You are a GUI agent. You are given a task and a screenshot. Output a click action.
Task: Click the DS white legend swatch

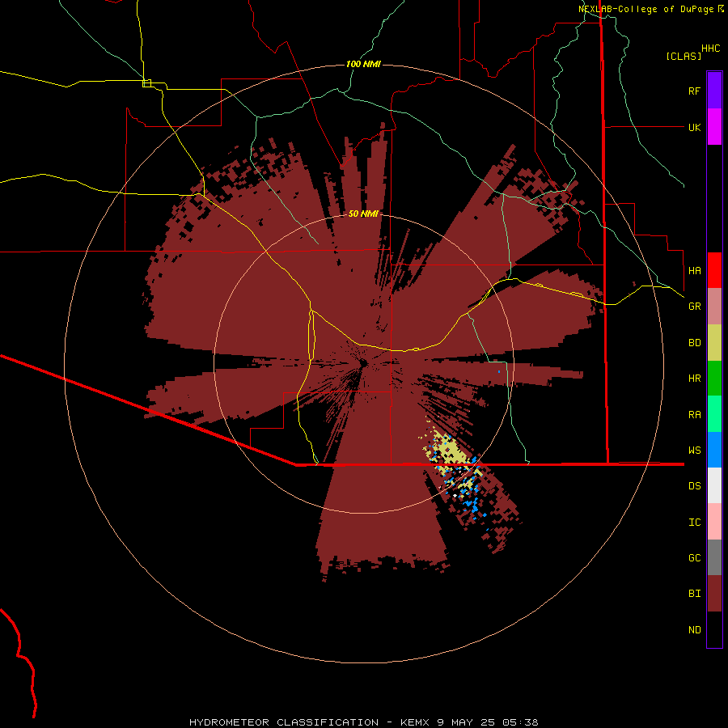coord(714,485)
